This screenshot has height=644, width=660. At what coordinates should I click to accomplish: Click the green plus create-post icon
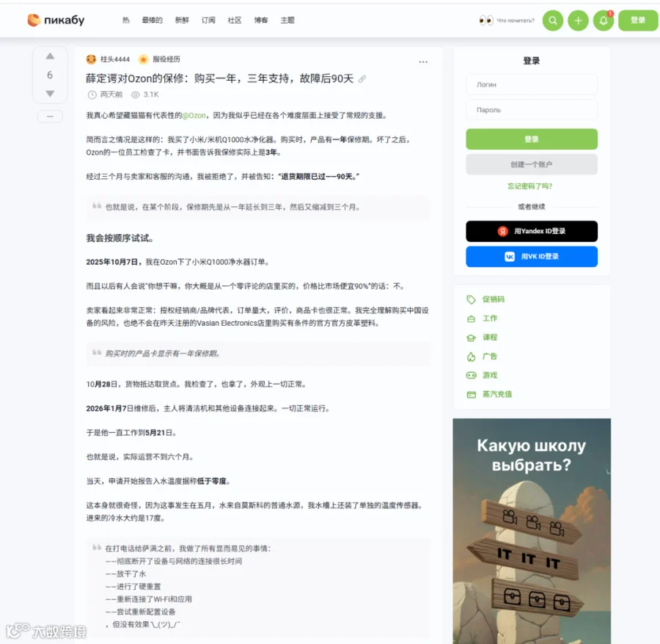click(x=578, y=21)
